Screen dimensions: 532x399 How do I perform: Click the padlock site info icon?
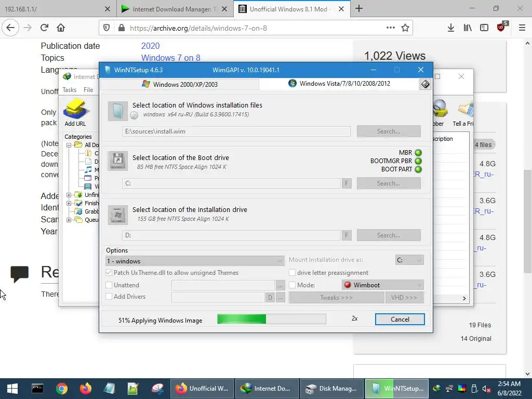pyautogui.click(x=122, y=28)
